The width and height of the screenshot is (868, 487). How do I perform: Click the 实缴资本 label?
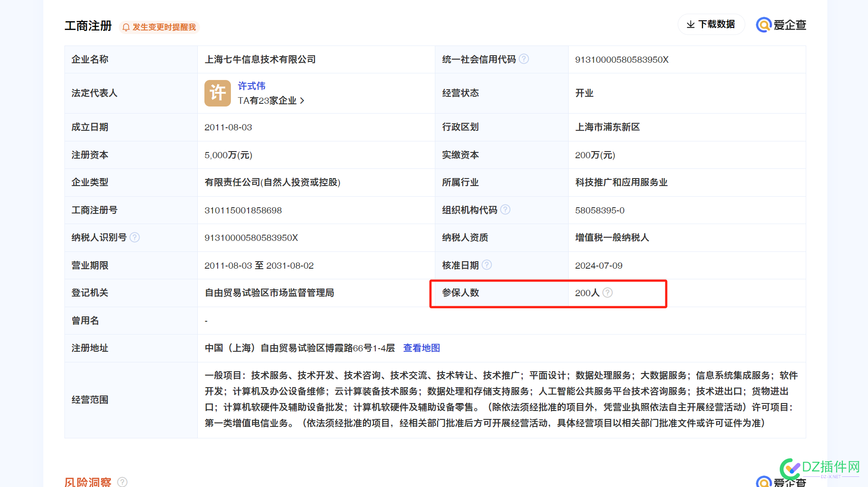(460, 155)
